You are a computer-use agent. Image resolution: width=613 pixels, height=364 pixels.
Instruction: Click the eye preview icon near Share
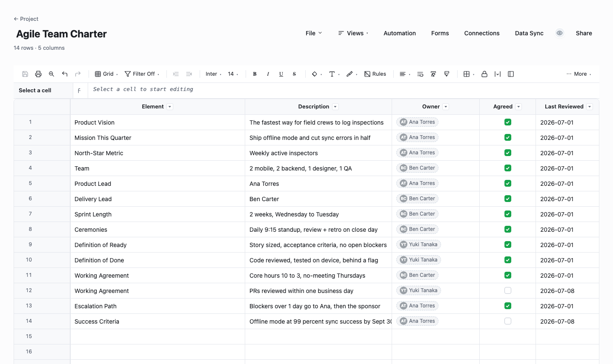click(x=560, y=33)
